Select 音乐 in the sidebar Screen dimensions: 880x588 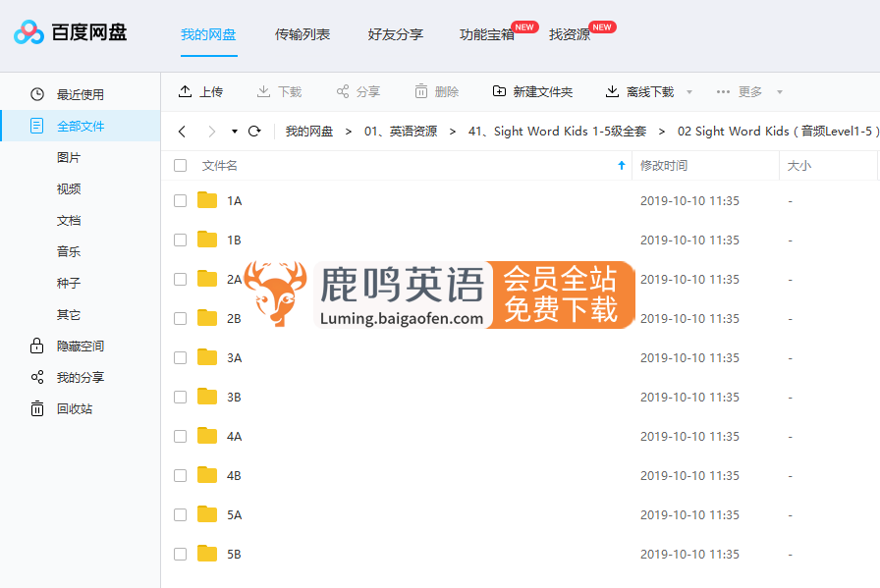69,252
